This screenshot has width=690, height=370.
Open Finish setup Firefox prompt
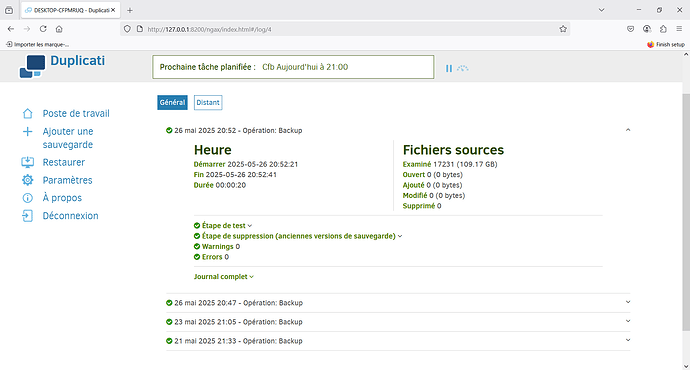[666, 44]
